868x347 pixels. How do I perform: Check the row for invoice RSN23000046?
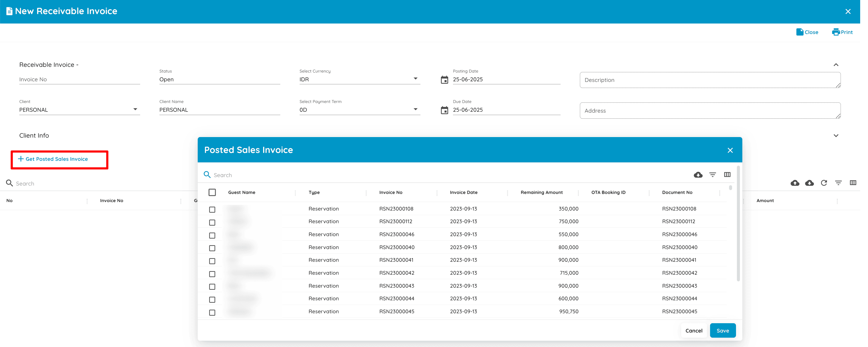(212, 235)
